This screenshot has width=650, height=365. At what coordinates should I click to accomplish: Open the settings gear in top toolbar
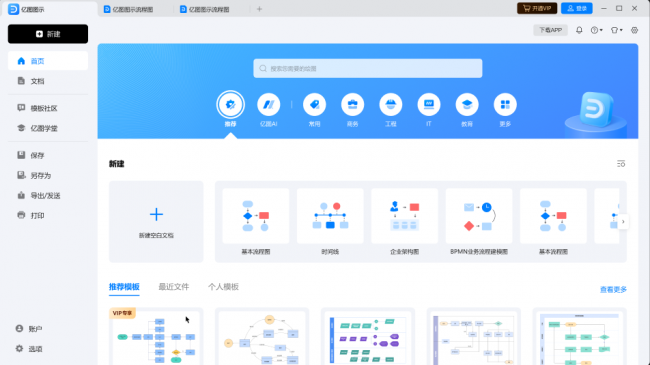click(x=634, y=30)
